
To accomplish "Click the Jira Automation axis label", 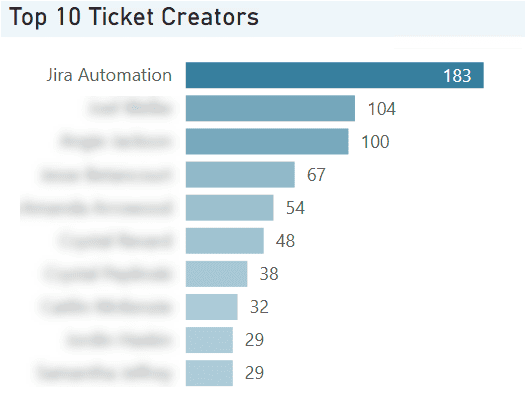I will 109,75.
